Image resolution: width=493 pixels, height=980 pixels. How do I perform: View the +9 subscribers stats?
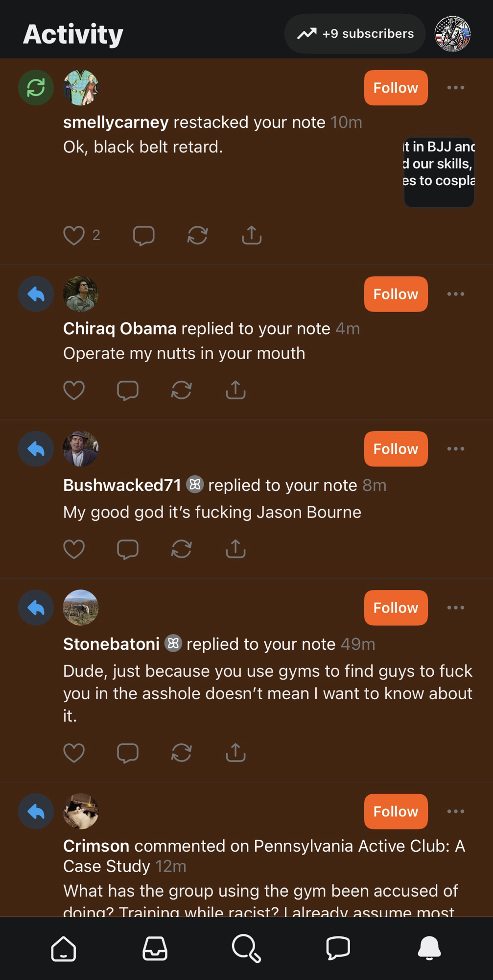point(355,34)
